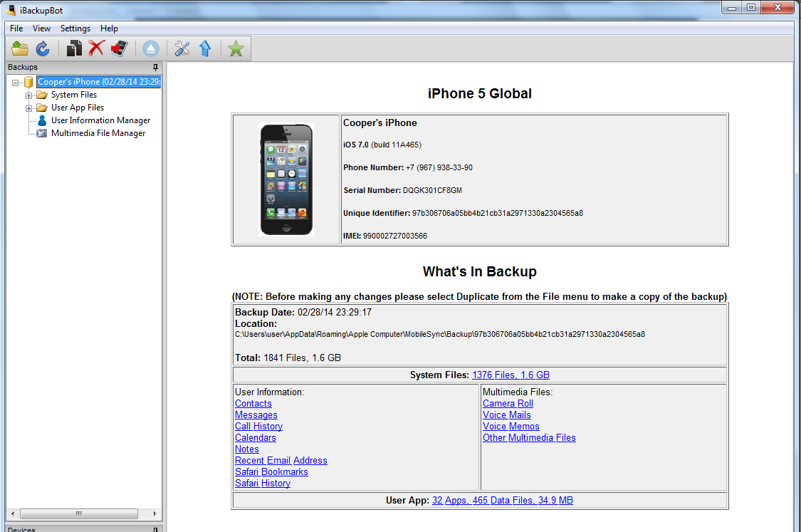
Task: Duplicate backup using the copy files icon
Action: pos(74,48)
